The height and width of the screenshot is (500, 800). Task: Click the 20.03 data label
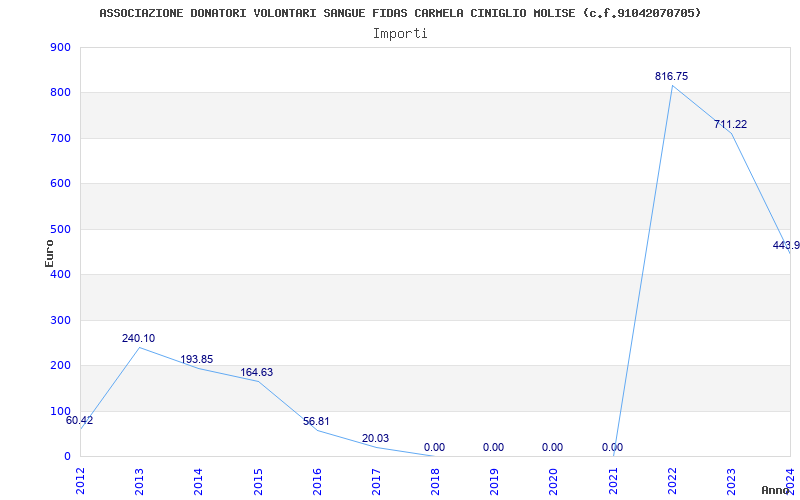pyautogui.click(x=375, y=438)
